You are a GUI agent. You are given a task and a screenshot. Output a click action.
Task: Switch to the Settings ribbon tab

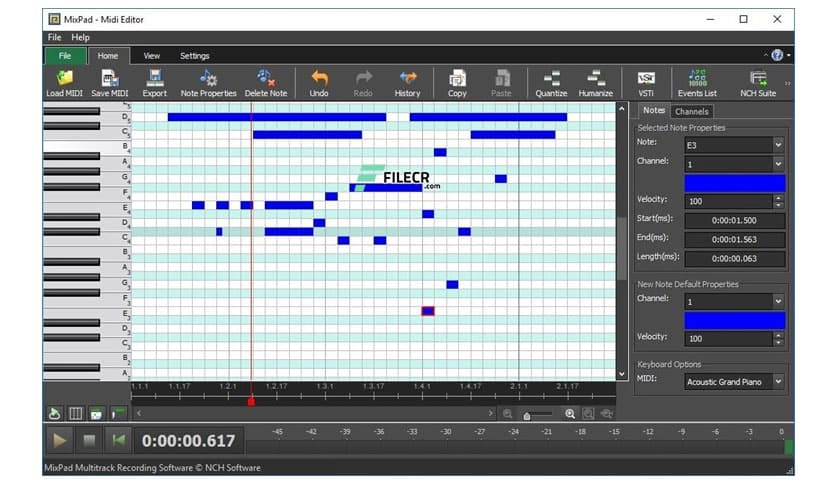pyautogui.click(x=195, y=56)
